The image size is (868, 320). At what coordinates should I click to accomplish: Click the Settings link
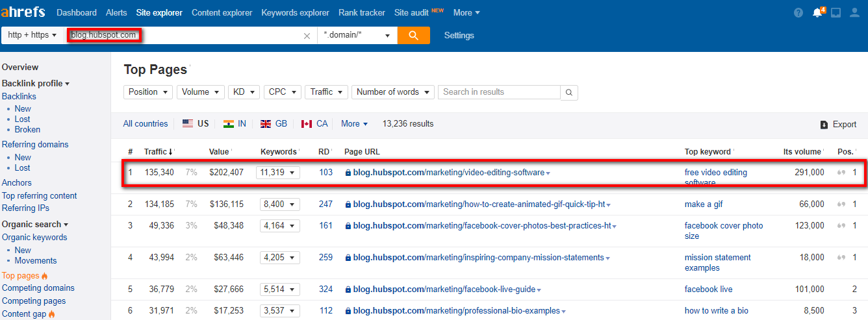[459, 36]
